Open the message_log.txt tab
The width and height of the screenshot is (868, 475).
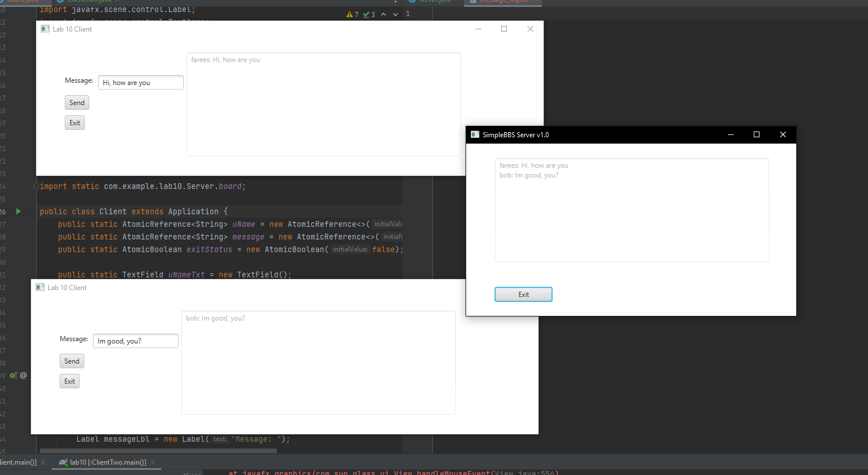point(502,3)
